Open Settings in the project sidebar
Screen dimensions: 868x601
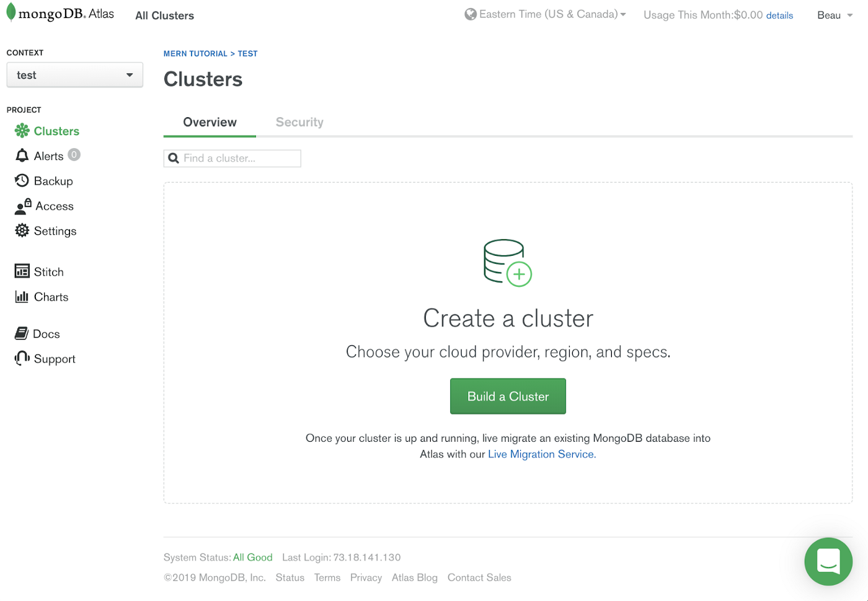pos(55,231)
